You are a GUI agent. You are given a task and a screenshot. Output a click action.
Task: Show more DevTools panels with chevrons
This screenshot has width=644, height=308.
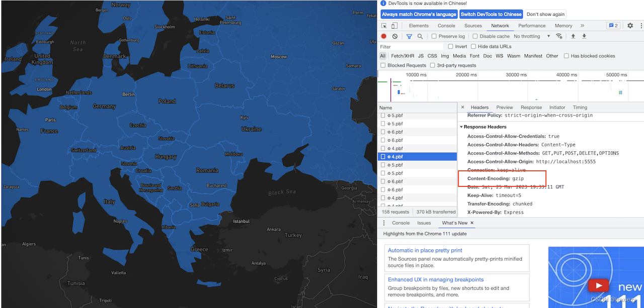click(x=582, y=26)
